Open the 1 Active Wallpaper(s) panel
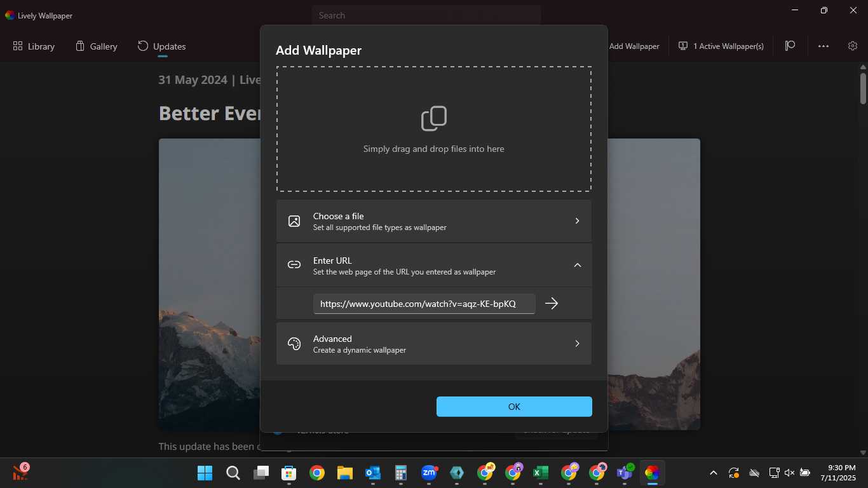Screen dimensions: 868x488 721,46
